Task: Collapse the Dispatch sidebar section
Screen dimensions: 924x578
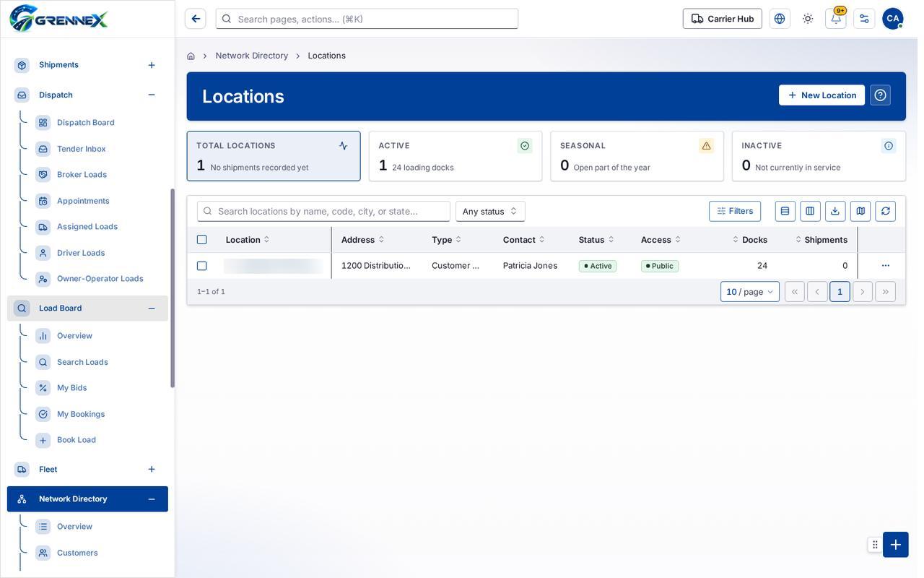Action: coord(152,95)
